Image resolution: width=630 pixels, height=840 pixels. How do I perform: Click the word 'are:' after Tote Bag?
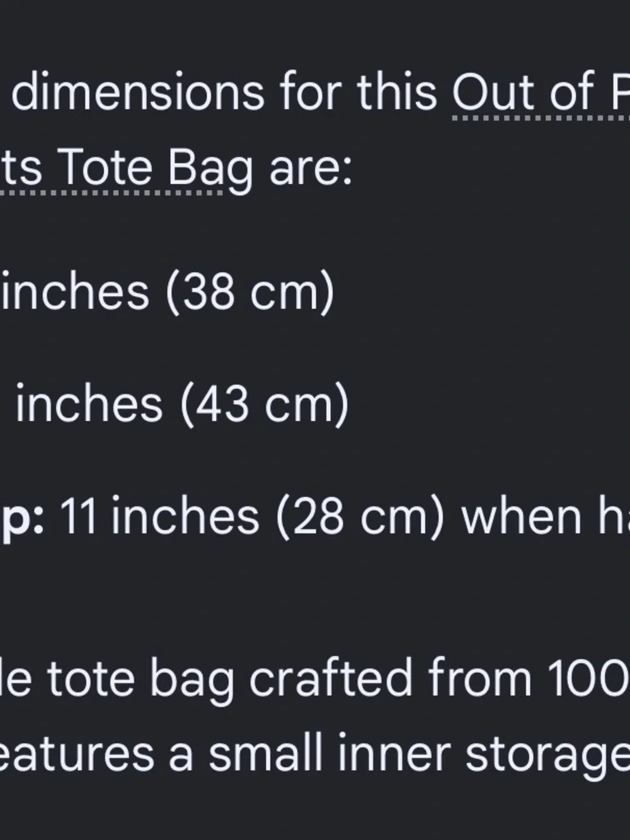pos(310,169)
